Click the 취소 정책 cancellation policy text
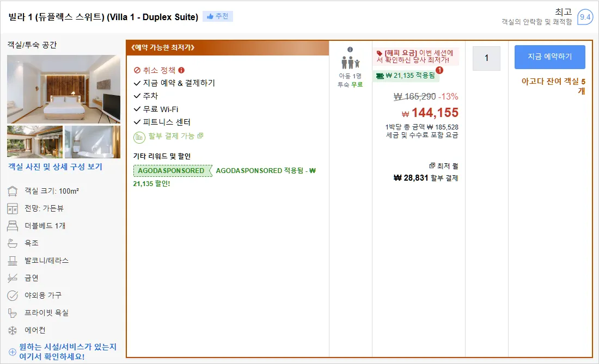 (x=159, y=70)
